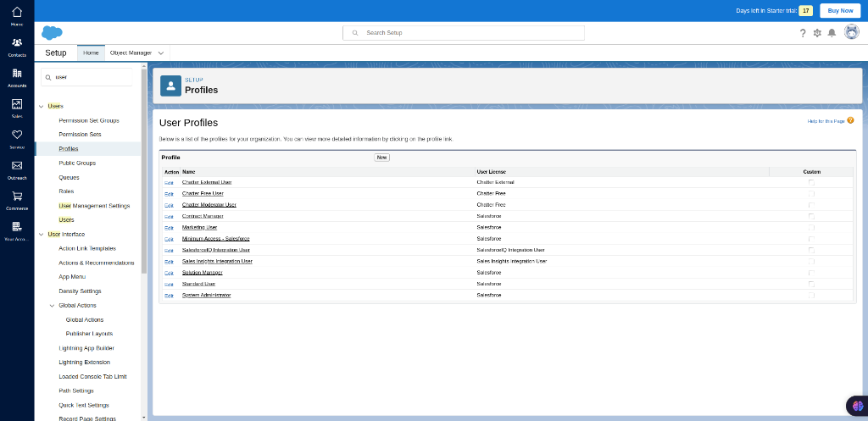Open the user avatar profile menu

point(851,33)
